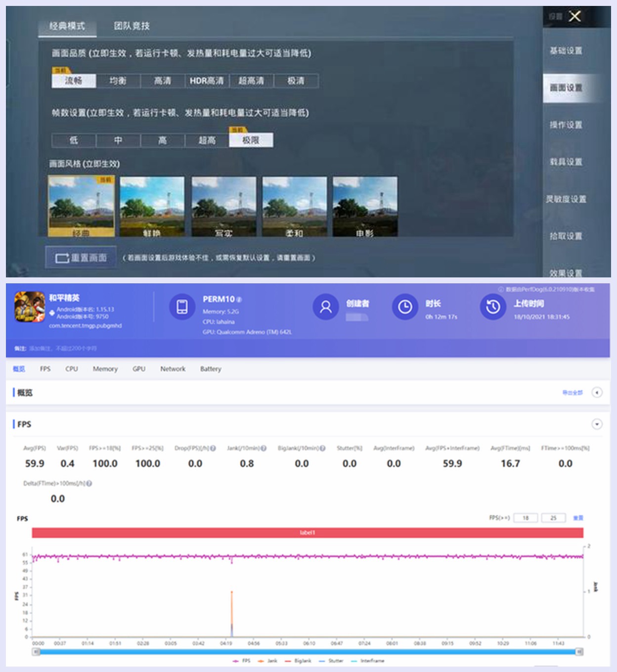Choose the 写实 picture style thumbnail
This screenshot has height=672, width=617.
(x=224, y=206)
